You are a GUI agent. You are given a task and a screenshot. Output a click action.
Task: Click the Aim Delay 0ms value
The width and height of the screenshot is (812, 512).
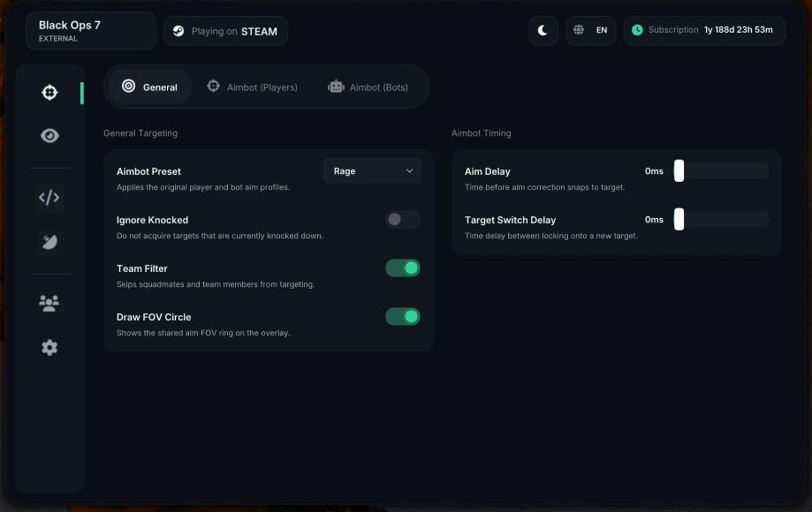pos(654,171)
